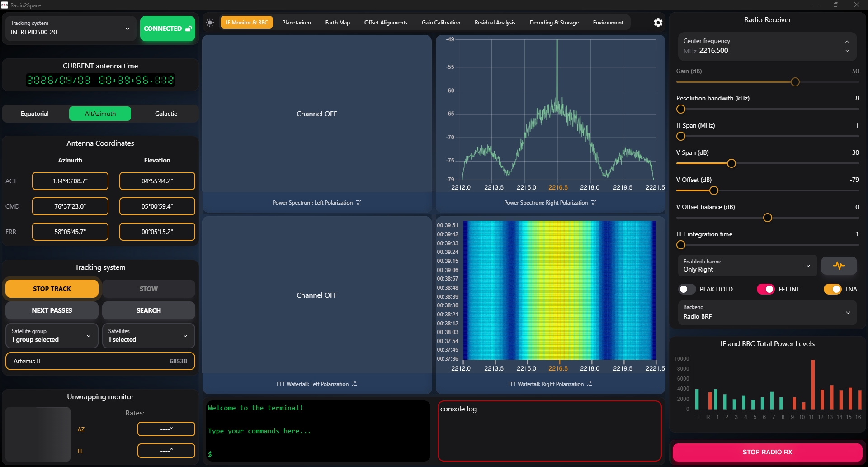The width and height of the screenshot is (868, 467).
Task: Click swap icon beside Right Polarization power spectrum
Action: (594, 203)
